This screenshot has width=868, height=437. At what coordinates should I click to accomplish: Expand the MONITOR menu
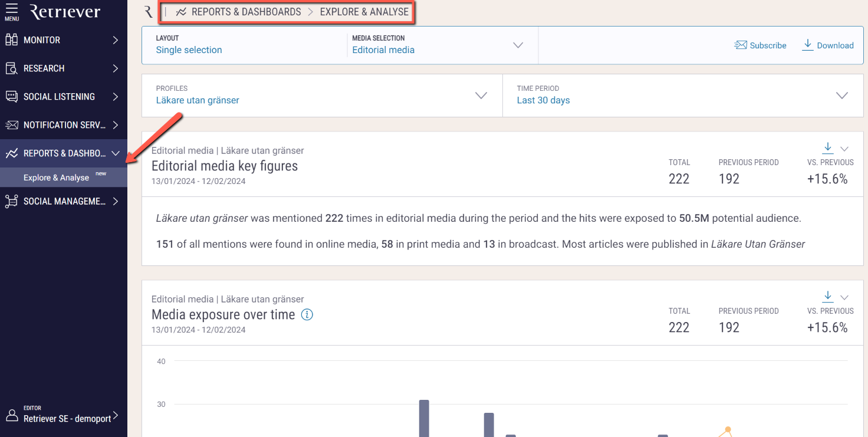(x=64, y=40)
